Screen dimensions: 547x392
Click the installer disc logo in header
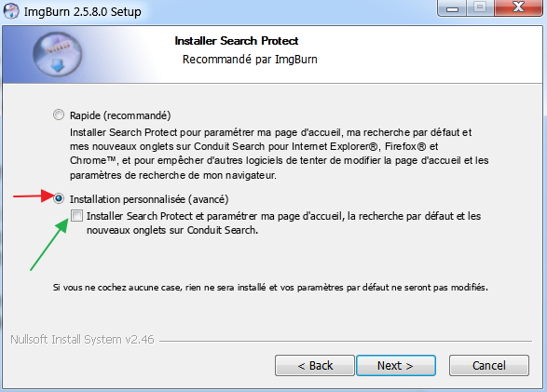pos(58,54)
